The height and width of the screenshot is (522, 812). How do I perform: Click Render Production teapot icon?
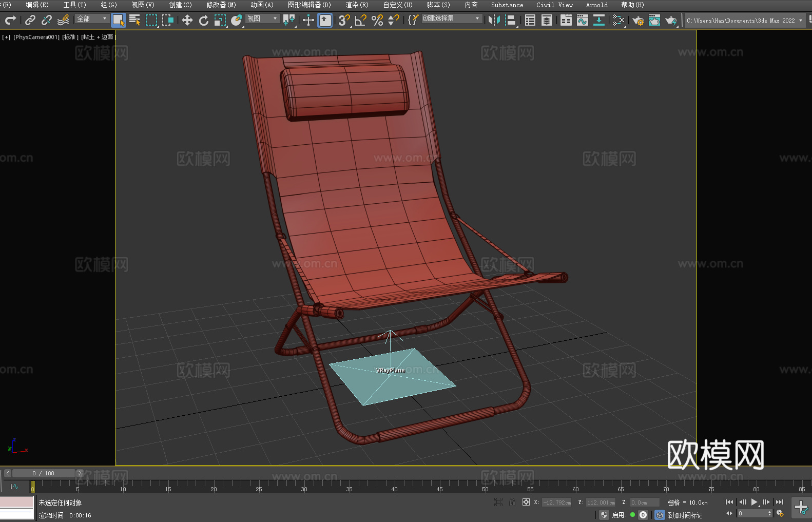[671, 20]
